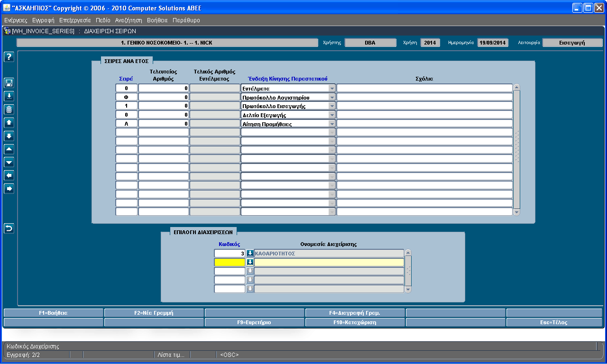Click the Esc=Τέλος button
The image size is (607, 364).
[x=554, y=322]
